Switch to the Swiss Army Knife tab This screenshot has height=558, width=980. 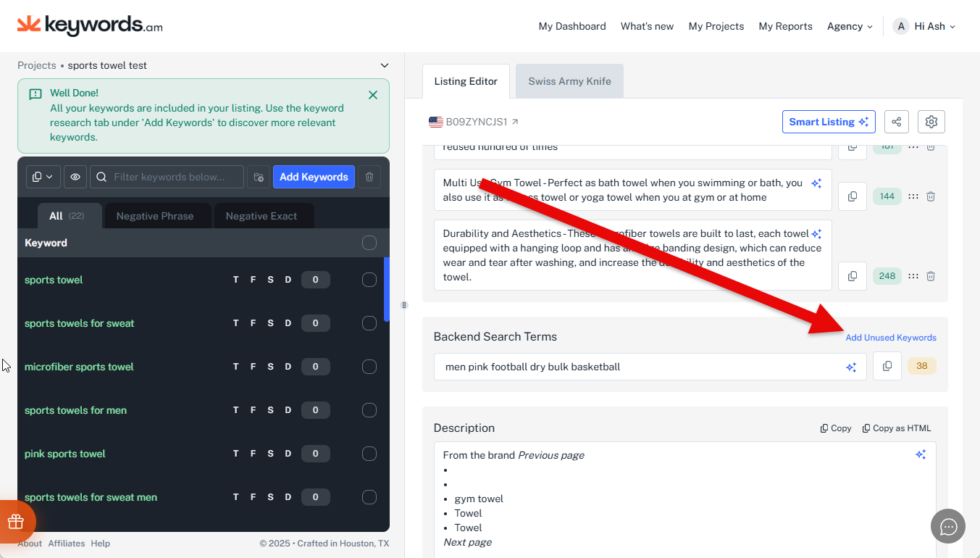569,81
